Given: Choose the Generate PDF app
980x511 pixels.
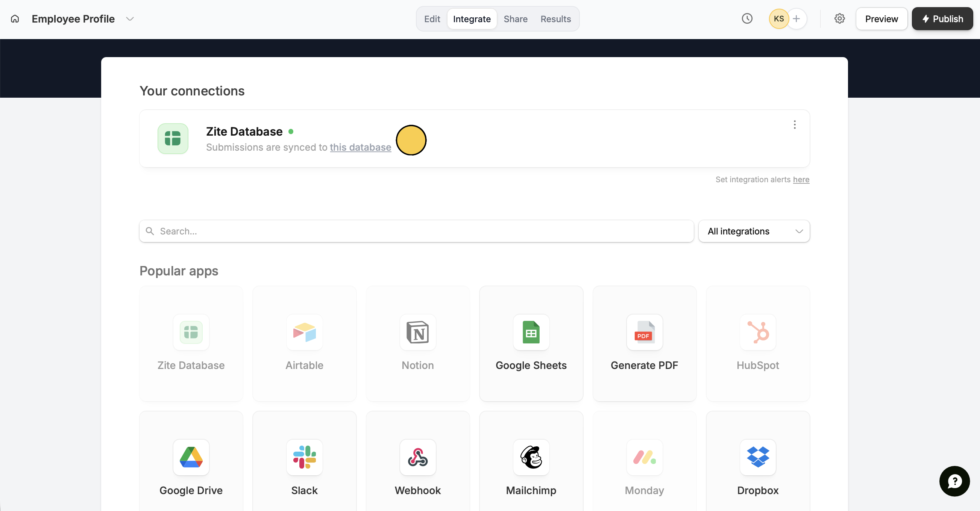Looking at the screenshot, I should click(x=644, y=343).
